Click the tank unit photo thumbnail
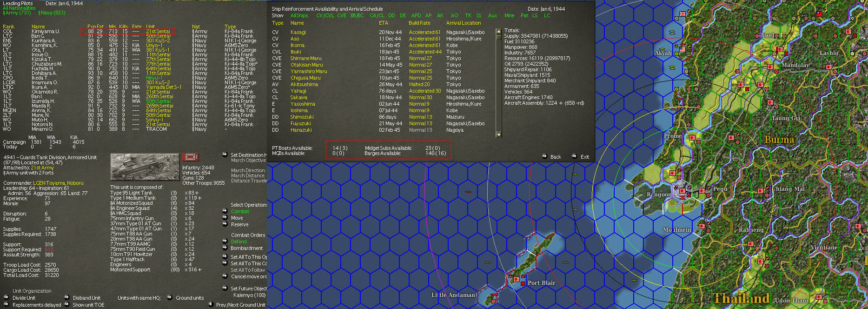Screen dimensions: 868x309 145,167
